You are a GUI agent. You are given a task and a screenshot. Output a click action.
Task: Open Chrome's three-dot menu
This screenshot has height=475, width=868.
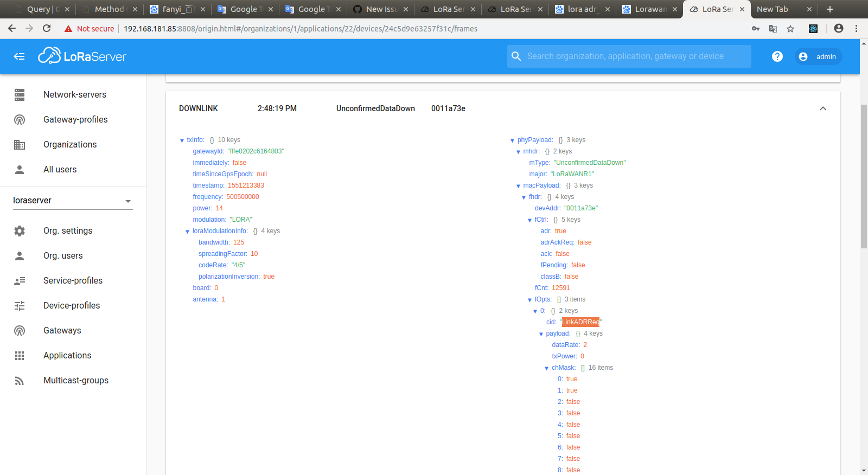pyautogui.click(x=857, y=29)
